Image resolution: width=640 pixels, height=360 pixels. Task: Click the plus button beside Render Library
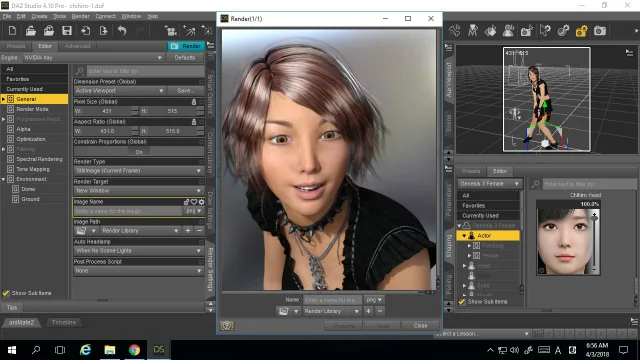[x=368, y=311]
